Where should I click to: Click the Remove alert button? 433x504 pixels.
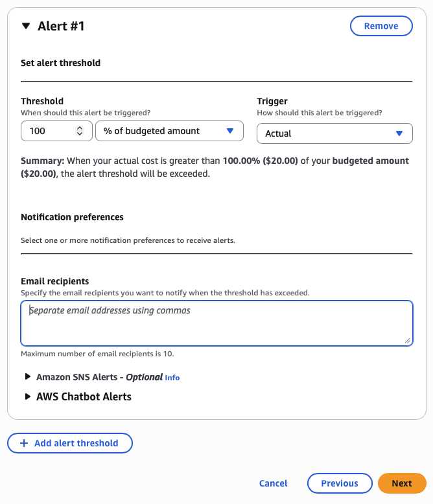point(381,26)
